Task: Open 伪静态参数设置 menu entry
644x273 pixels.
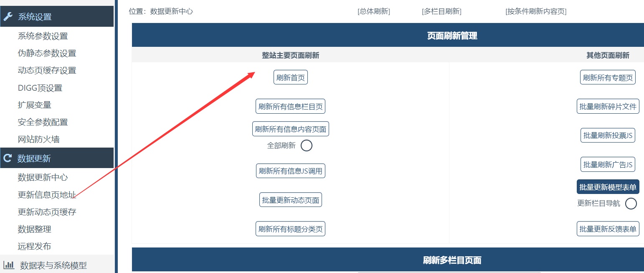Action: (x=47, y=53)
